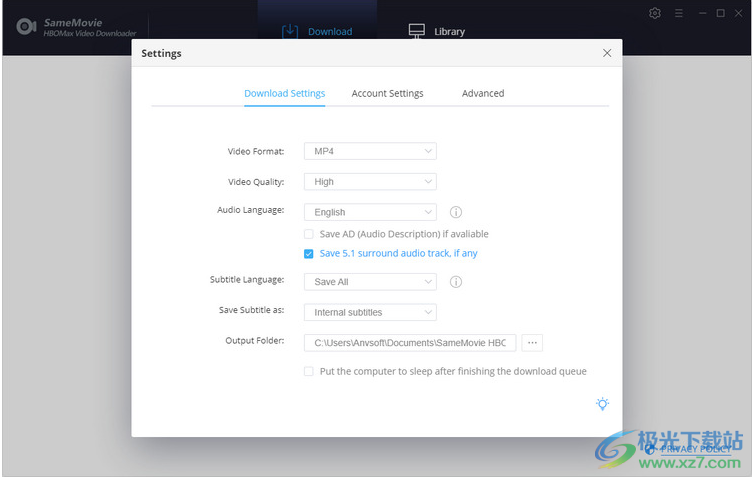Viewport: 754px width, 479px height.
Task: Open the hamburger menu in title bar
Action: click(679, 13)
